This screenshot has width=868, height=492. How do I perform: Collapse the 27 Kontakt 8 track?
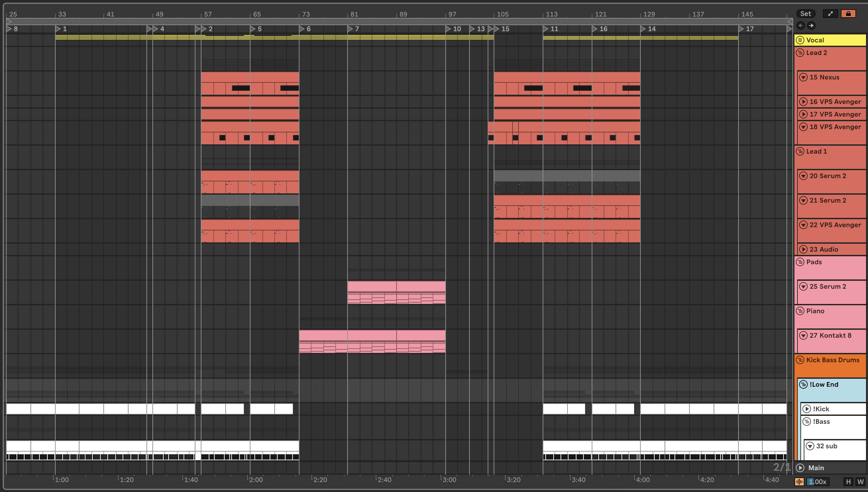point(803,335)
